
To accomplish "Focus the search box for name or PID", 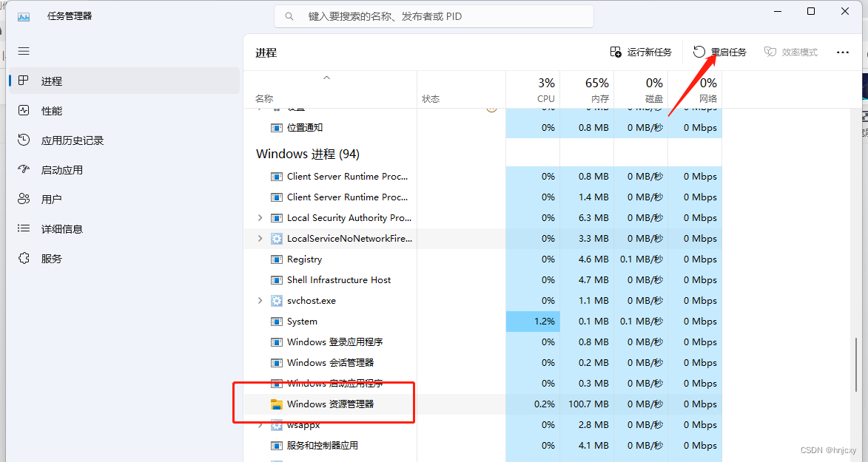I will coord(434,16).
